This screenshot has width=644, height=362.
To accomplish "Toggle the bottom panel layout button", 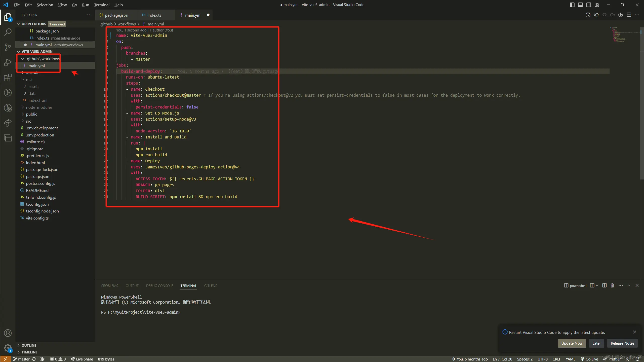I will (580, 5).
